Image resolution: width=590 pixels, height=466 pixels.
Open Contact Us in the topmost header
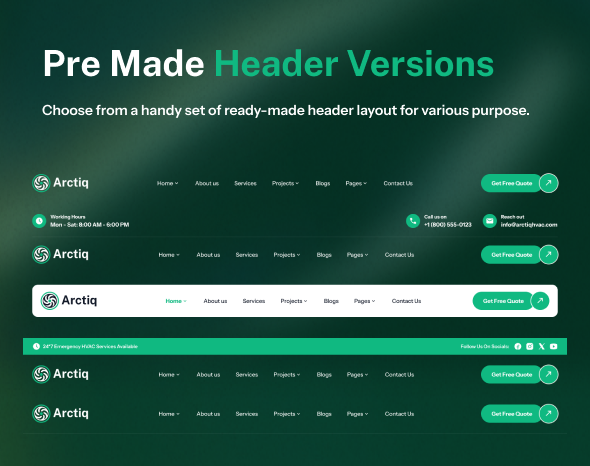(398, 183)
